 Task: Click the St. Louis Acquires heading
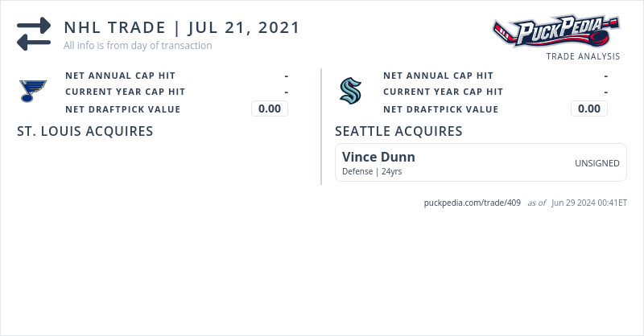coord(85,131)
